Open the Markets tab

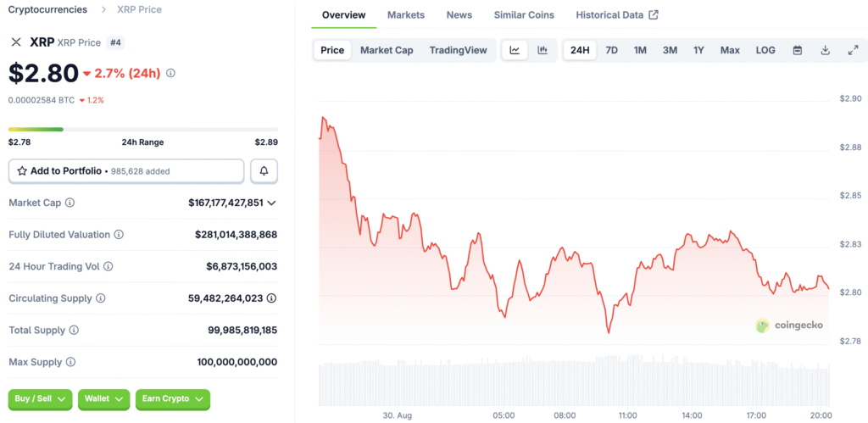[406, 15]
